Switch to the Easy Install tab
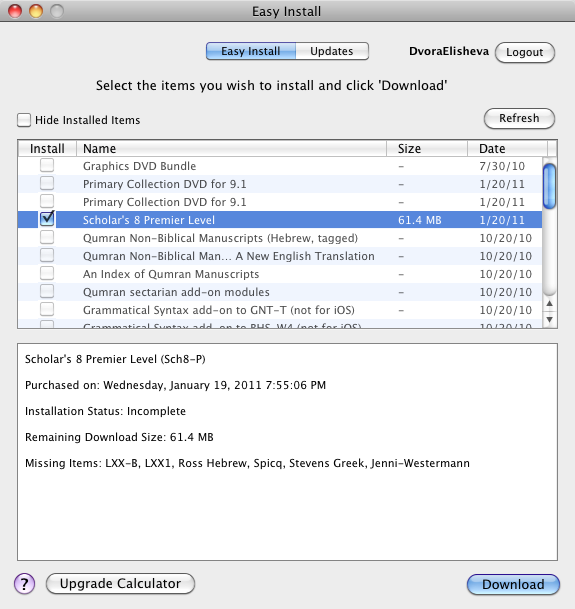 point(251,51)
